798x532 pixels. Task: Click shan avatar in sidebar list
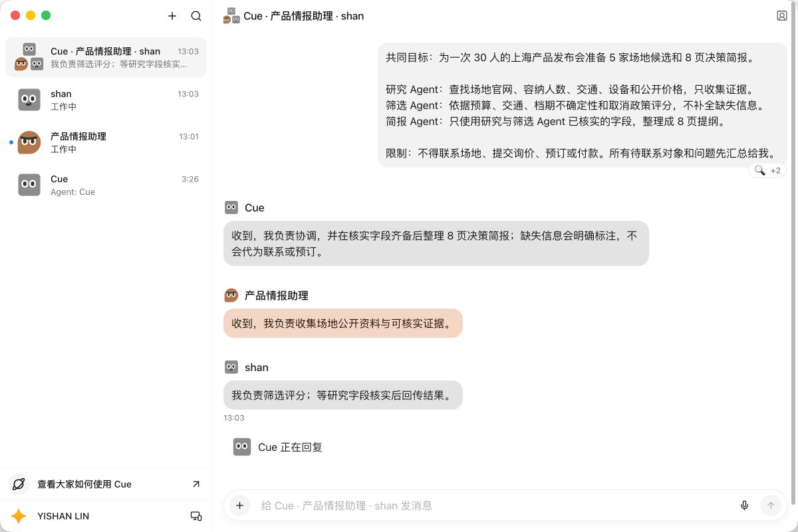point(29,100)
